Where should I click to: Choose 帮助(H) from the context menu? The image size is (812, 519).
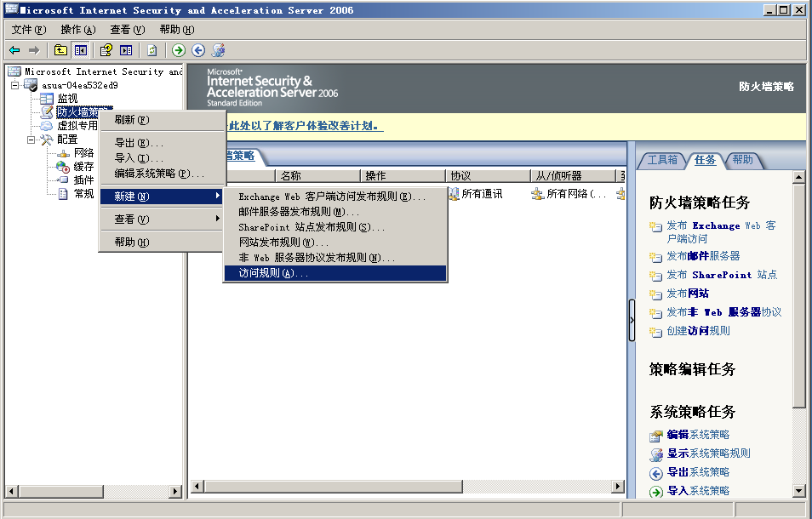click(x=163, y=242)
